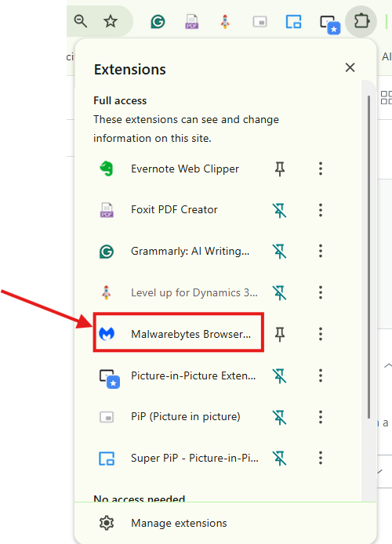
Task: Open more options for Evernote Web Clipper
Action: 321,169
